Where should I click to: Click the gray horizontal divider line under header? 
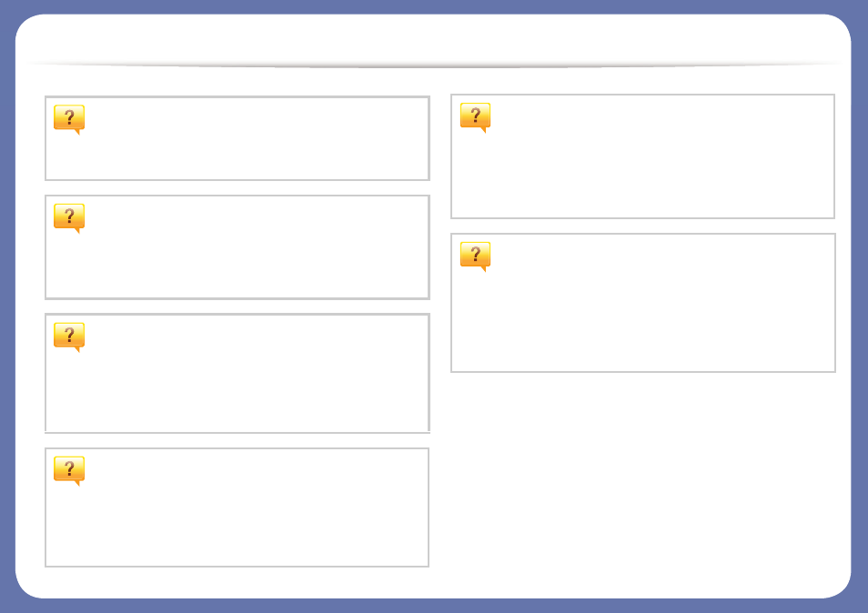pyautogui.click(x=433, y=65)
